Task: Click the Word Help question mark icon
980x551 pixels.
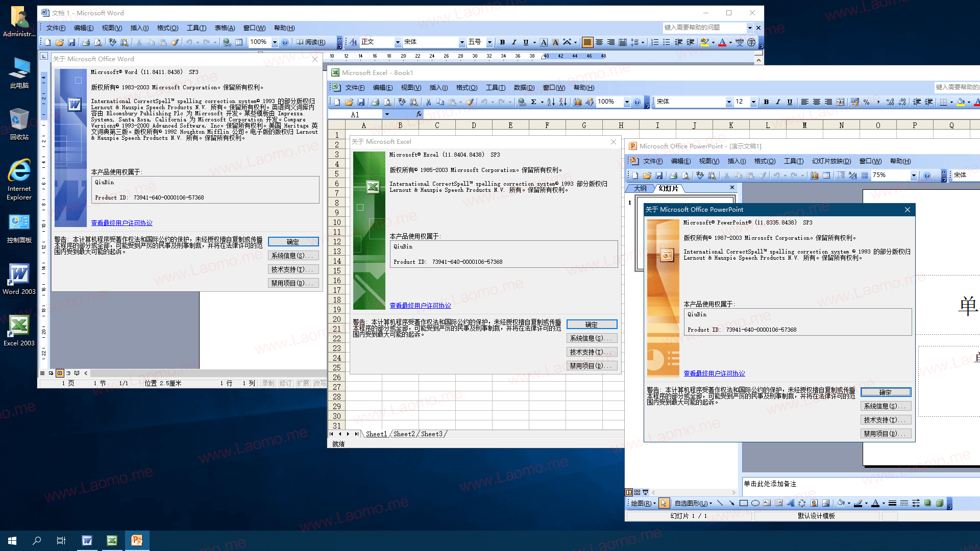Action: 285,42
